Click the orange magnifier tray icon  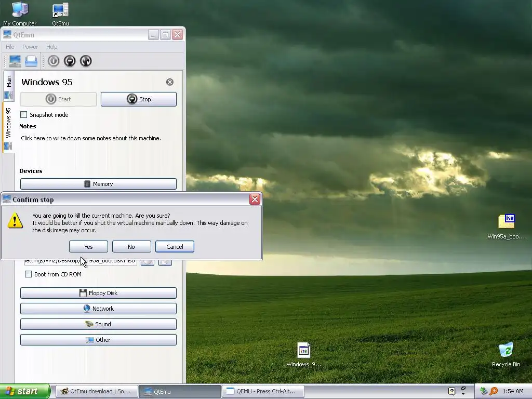494,391
